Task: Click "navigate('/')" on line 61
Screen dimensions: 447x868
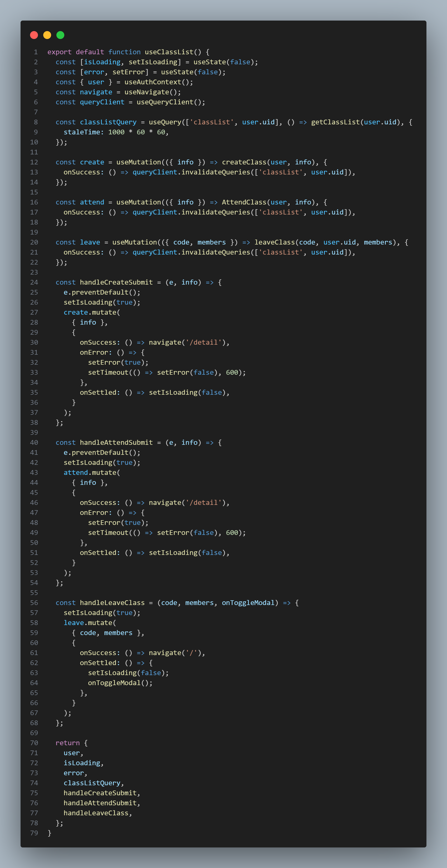Action: tap(175, 653)
